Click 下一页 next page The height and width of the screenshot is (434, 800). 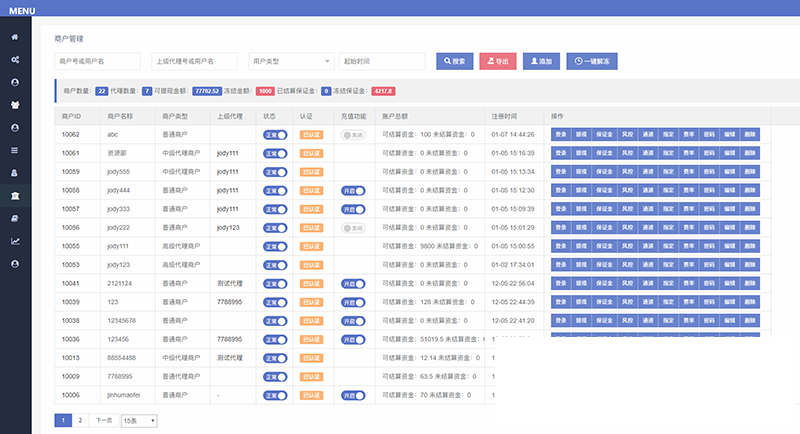click(104, 421)
